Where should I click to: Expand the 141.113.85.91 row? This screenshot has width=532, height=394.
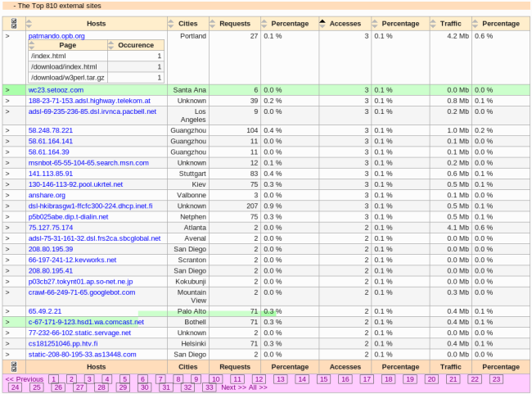pos(7,174)
